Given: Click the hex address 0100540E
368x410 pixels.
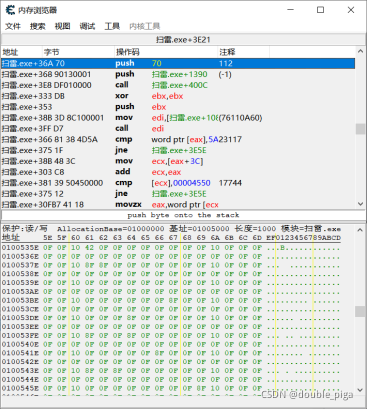Looking at the screenshot, I should click(x=20, y=344).
